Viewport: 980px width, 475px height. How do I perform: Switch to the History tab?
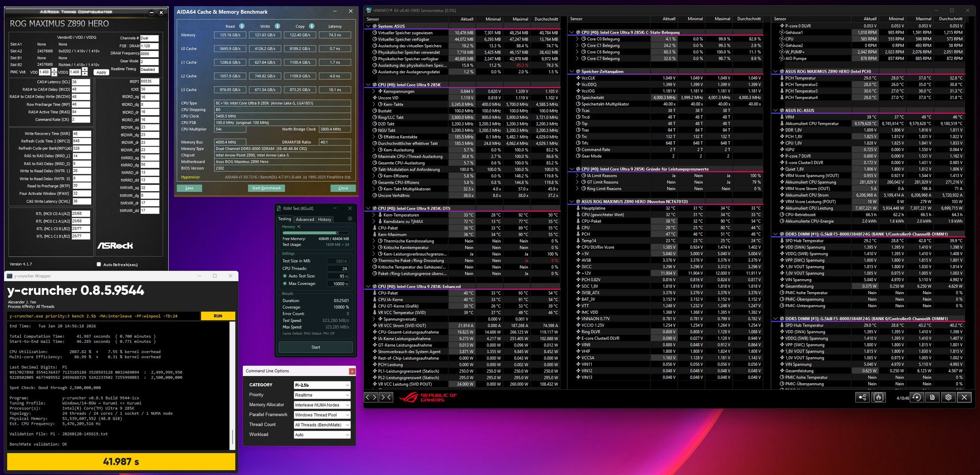[324, 219]
